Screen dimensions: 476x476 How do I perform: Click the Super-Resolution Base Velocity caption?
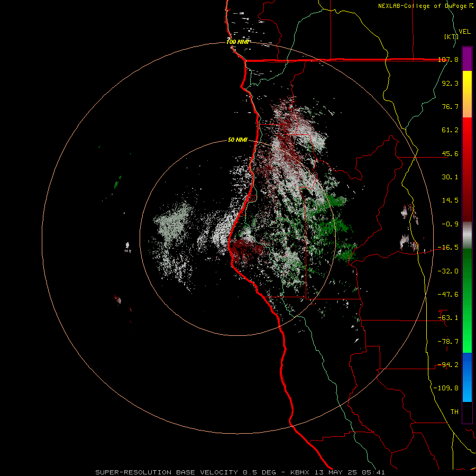[x=240, y=472]
